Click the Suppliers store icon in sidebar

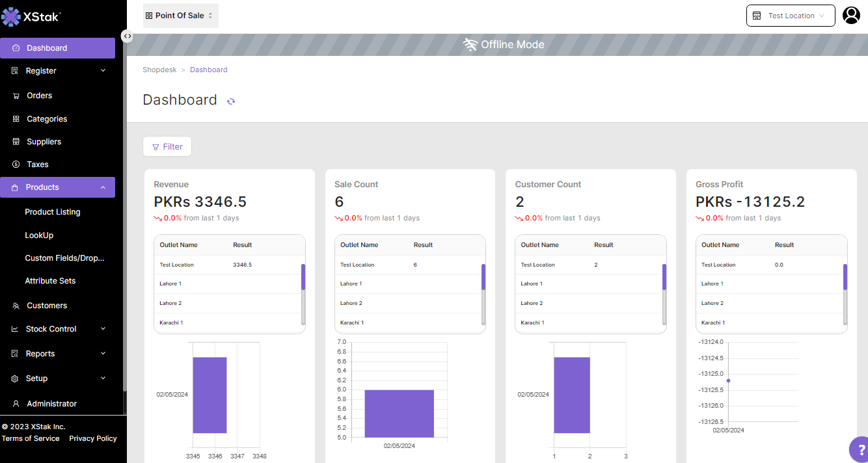[x=16, y=142]
